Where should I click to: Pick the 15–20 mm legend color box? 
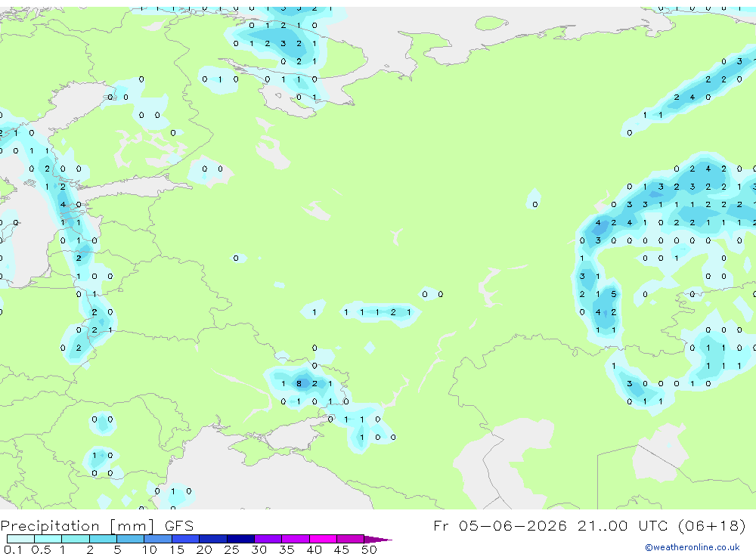tap(186, 539)
